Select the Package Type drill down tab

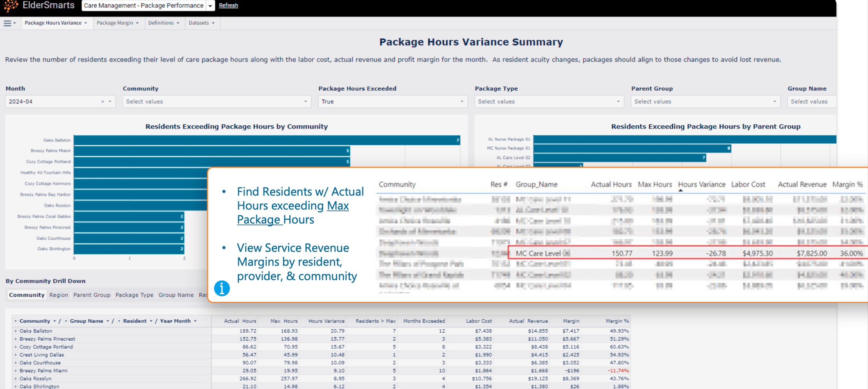pyautogui.click(x=134, y=295)
